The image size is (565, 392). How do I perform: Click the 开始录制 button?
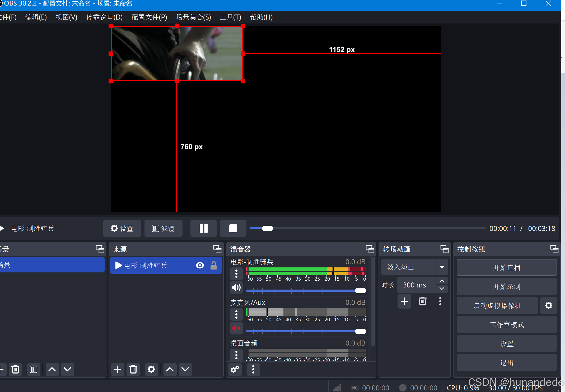click(x=506, y=287)
